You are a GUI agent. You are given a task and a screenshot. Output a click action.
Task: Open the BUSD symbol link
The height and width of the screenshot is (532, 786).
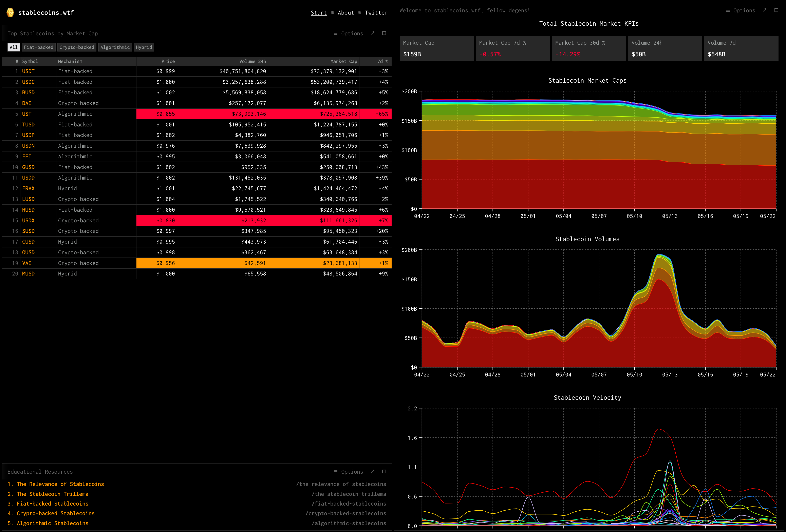(x=29, y=93)
